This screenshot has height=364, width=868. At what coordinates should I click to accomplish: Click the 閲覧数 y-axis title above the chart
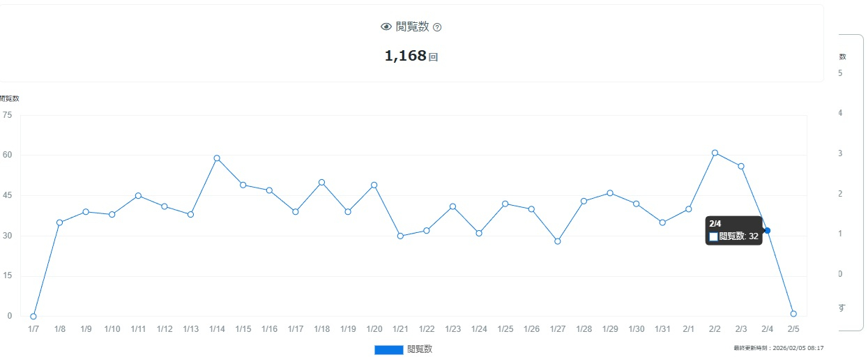coord(10,98)
